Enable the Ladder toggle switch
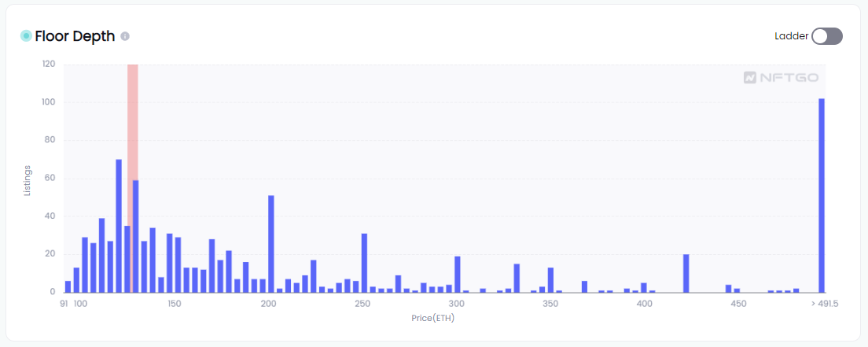Viewport: 868px width, 347px height. [x=827, y=36]
